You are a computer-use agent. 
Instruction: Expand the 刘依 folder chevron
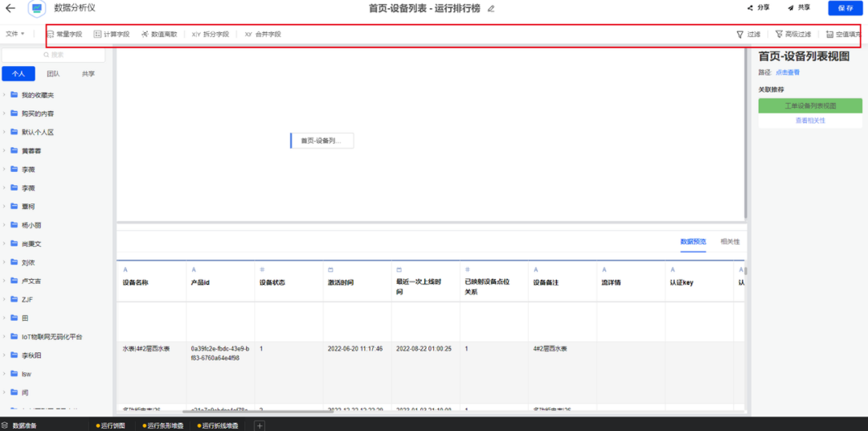(x=4, y=263)
